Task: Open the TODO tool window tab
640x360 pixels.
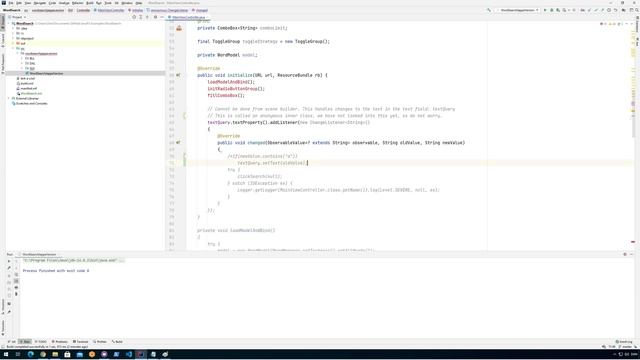Action: [41, 342]
